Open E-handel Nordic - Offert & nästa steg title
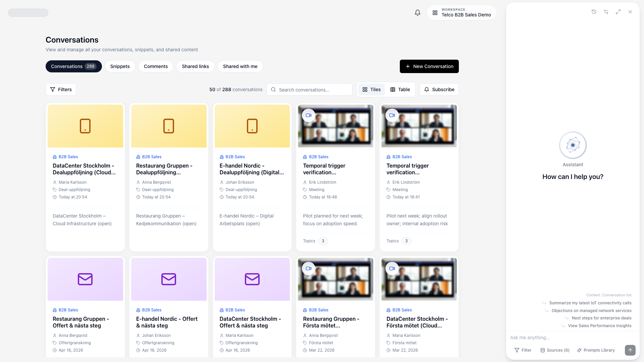This screenshot has width=644, height=362. tap(167, 322)
